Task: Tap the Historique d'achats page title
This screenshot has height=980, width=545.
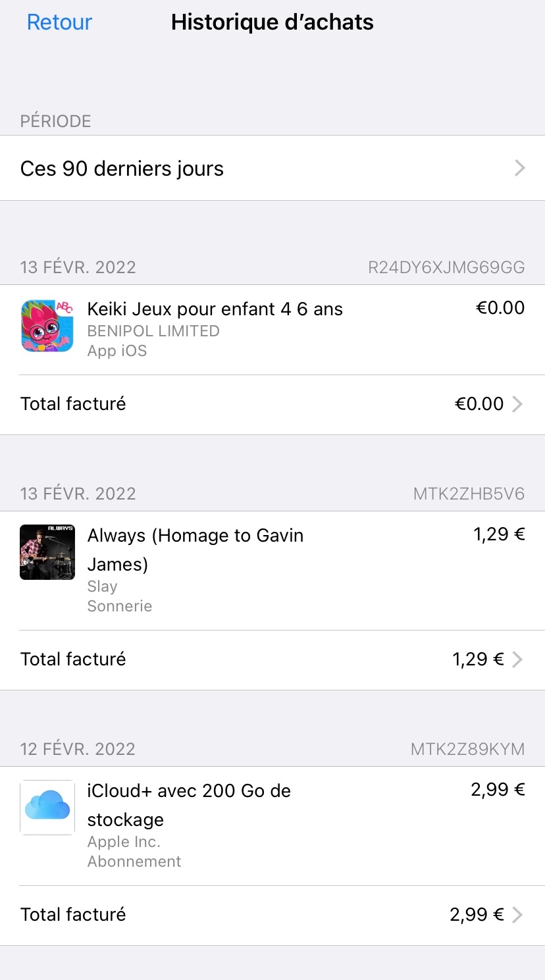Action: (x=272, y=22)
